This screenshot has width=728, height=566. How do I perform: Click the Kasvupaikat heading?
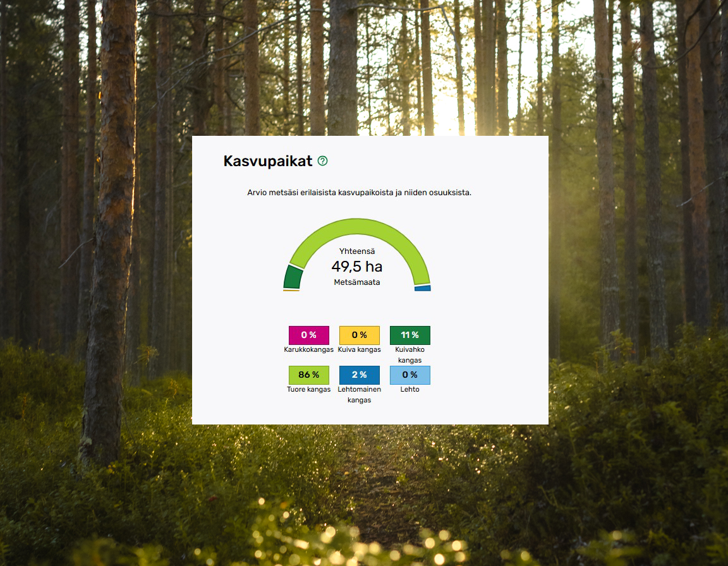click(268, 161)
